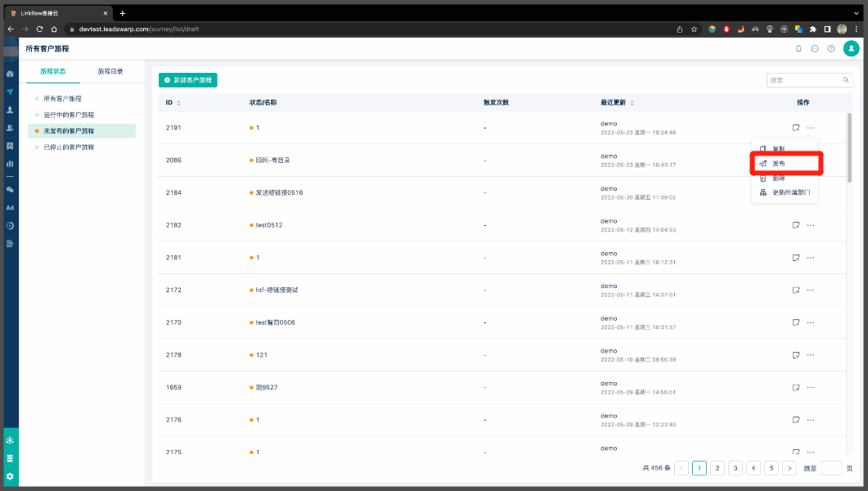Open the chat message icon in header

pyautogui.click(x=815, y=49)
